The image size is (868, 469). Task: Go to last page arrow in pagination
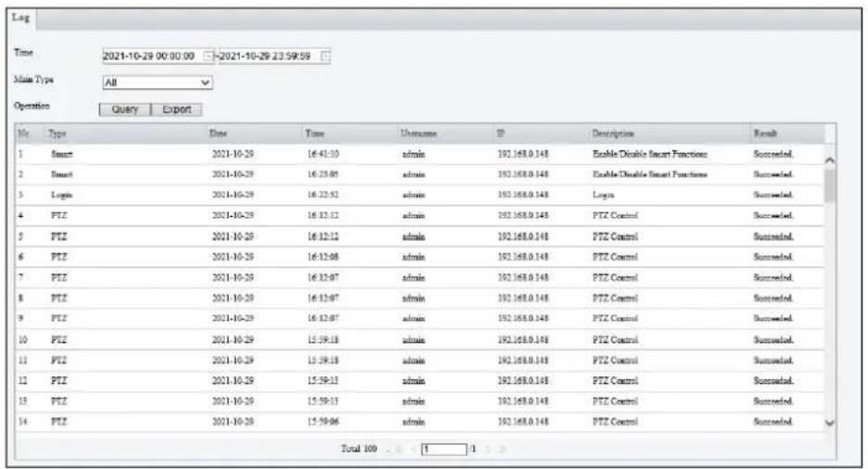(x=502, y=449)
